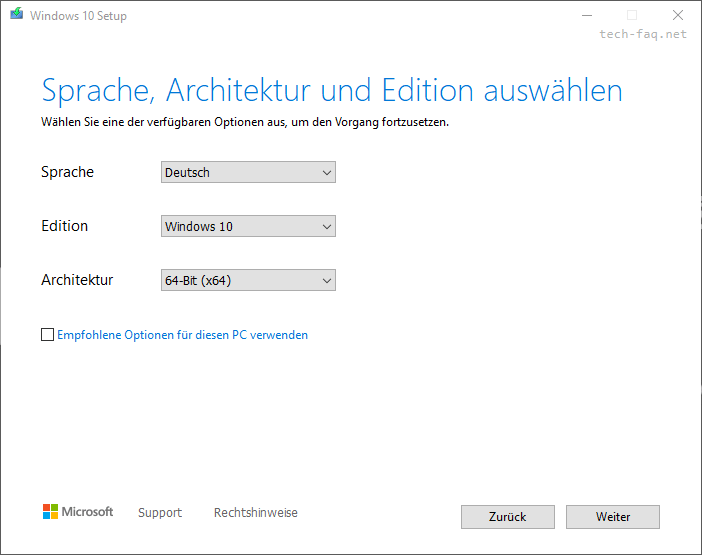Click the heading 'Sprache, Architektur und Edition auswählen'
Viewport: 702px width, 555px height.
[x=332, y=91]
